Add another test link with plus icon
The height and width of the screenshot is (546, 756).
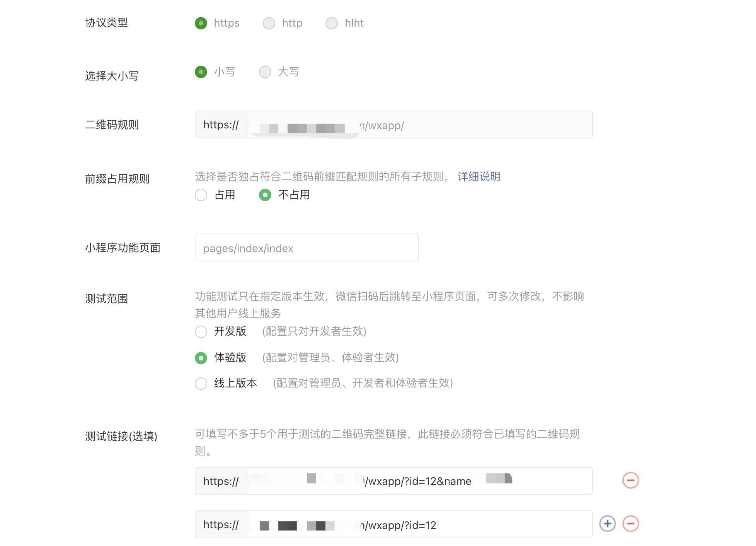pyautogui.click(x=607, y=524)
